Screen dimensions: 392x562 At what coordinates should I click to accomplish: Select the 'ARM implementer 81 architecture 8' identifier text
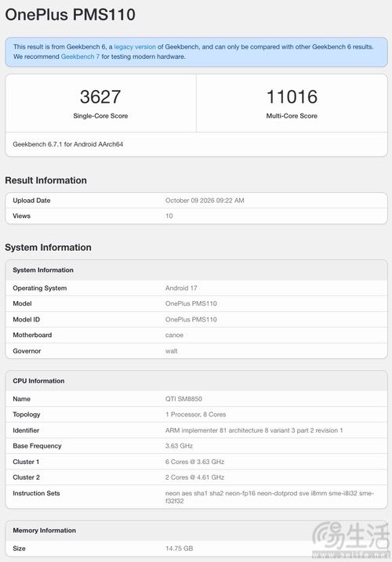(x=254, y=430)
